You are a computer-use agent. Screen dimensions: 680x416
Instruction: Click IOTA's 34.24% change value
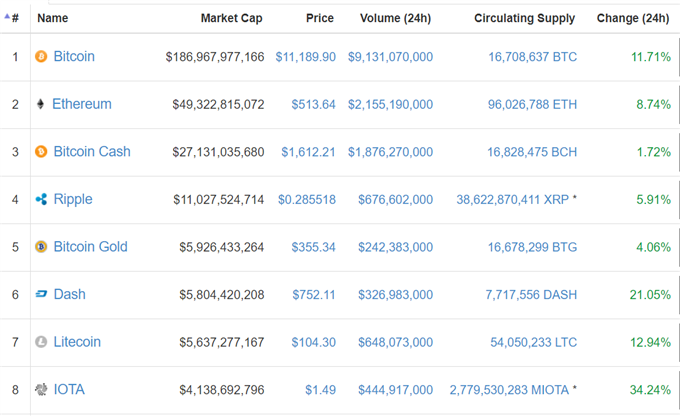pyautogui.click(x=650, y=390)
